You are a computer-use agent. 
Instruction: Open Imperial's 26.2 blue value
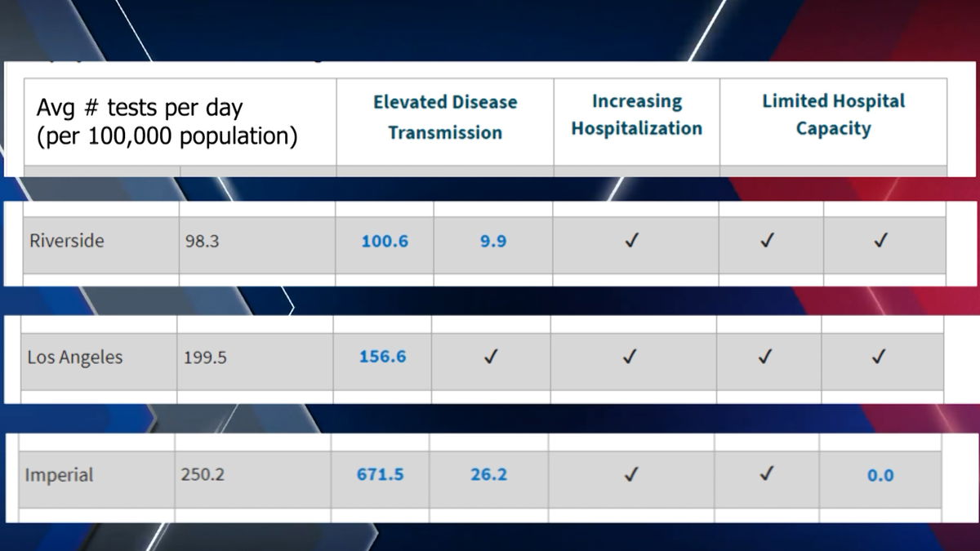click(x=489, y=474)
